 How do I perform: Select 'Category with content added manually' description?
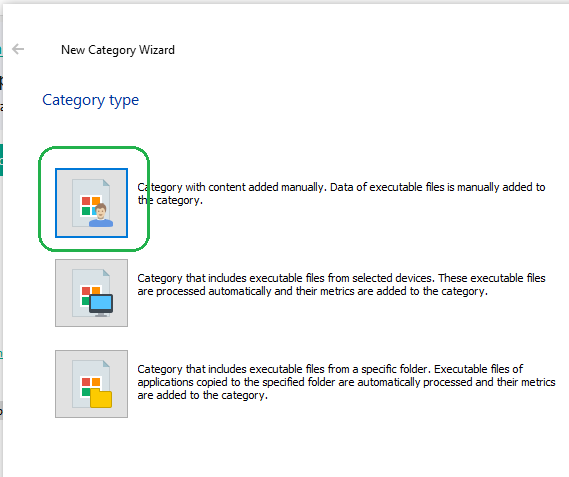[341, 193]
